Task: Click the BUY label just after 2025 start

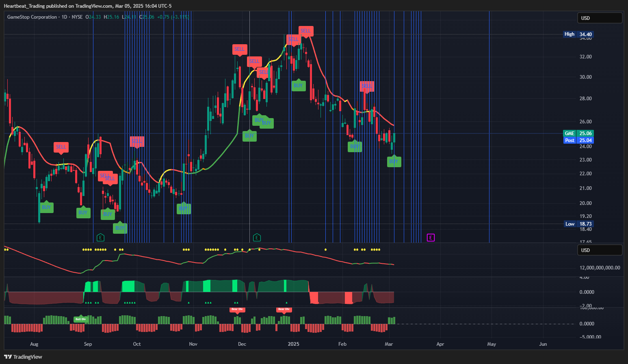Action: (x=299, y=86)
